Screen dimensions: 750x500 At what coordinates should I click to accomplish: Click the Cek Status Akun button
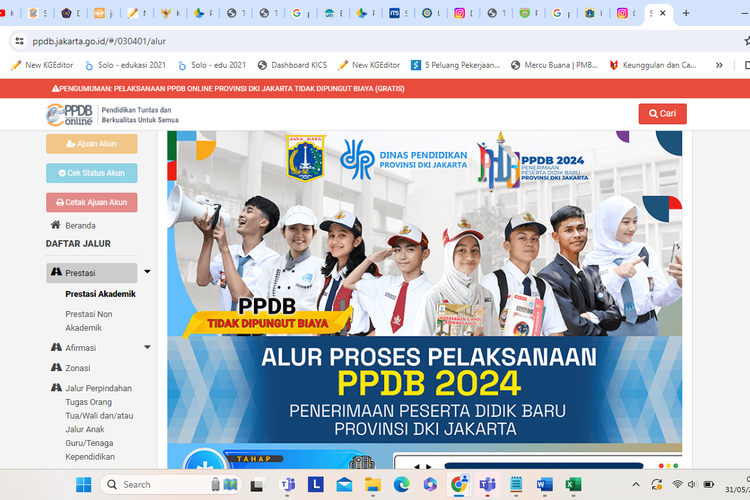[x=91, y=173]
